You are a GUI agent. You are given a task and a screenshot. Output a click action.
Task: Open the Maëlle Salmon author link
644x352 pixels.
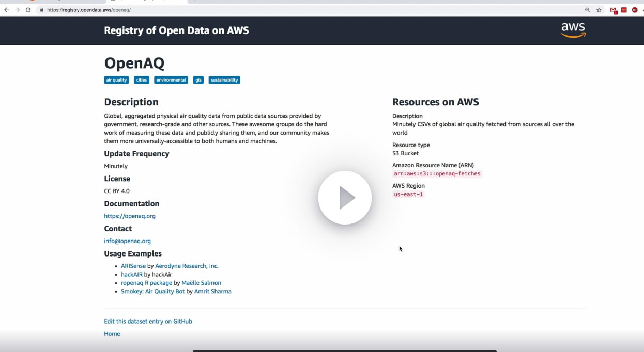(201, 283)
